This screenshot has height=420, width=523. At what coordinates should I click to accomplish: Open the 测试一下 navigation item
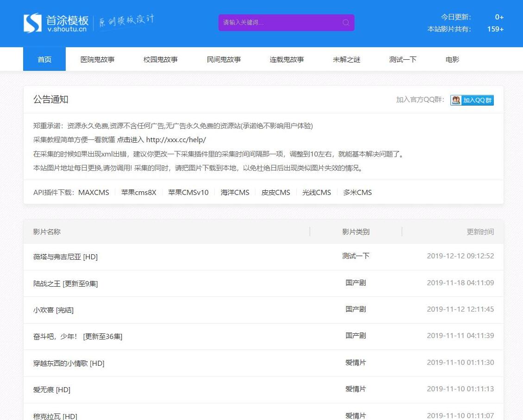[403, 59]
